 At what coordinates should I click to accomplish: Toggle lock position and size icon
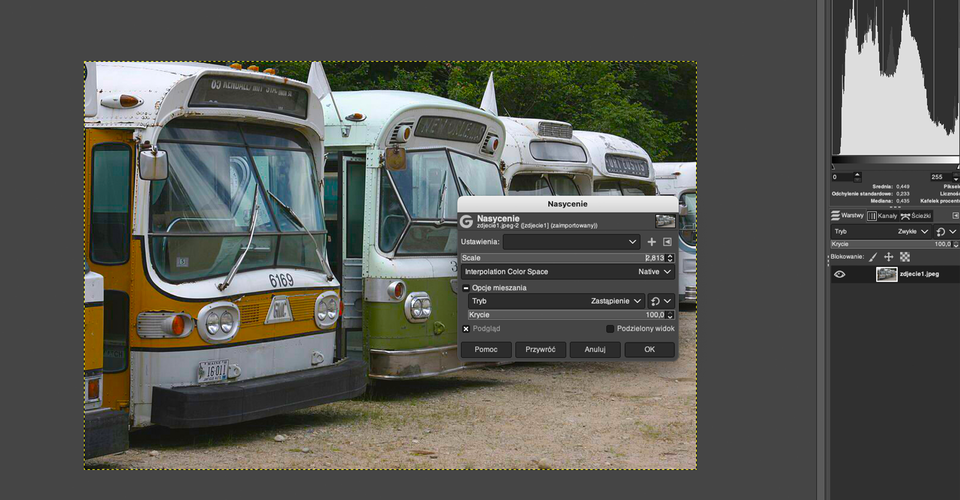pyautogui.click(x=888, y=257)
